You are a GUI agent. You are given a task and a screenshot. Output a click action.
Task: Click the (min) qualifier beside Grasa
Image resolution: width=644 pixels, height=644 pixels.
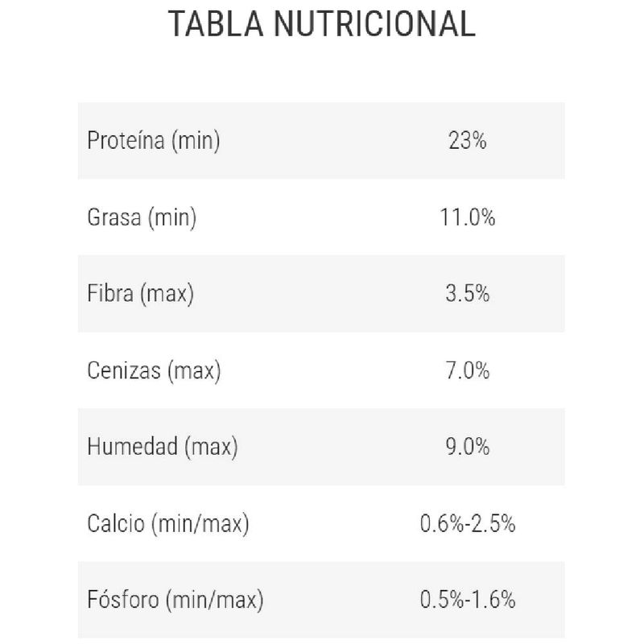171,218
